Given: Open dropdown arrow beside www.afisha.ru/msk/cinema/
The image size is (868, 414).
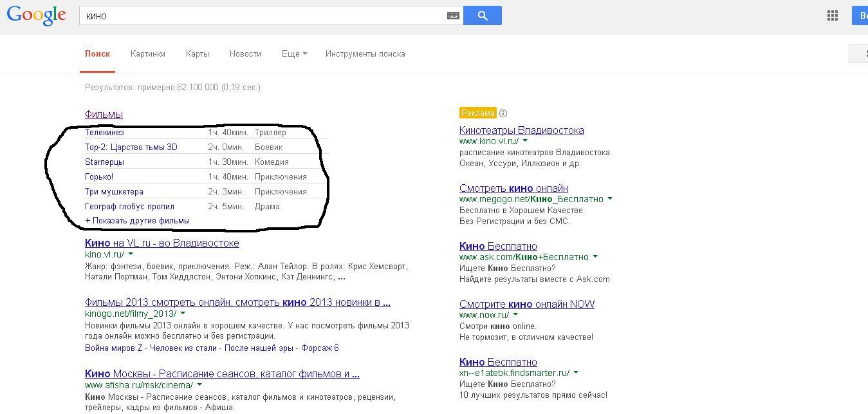Looking at the screenshot, I should pyautogui.click(x=199, y=385).
